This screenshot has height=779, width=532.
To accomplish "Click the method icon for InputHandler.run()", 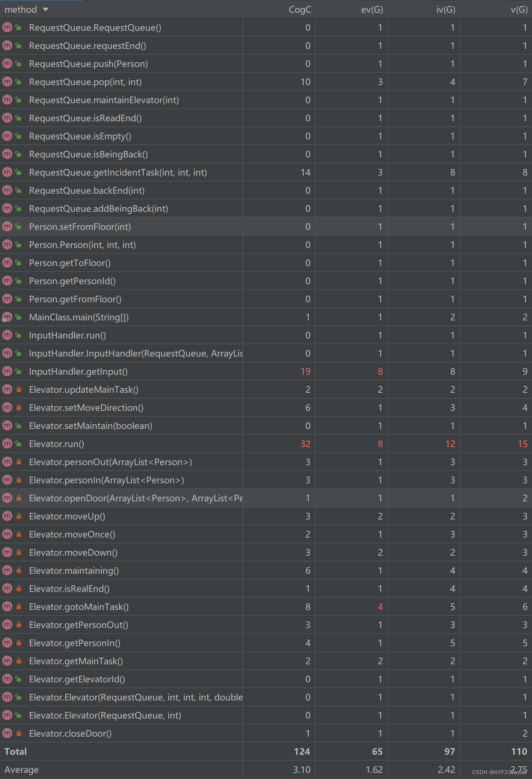I will click(x=7, y=335).
